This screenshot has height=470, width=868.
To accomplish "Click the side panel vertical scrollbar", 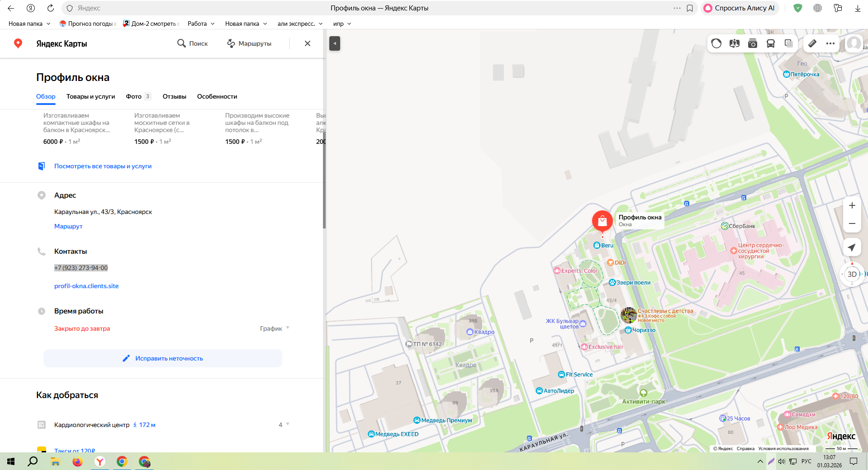I will (324, 181).
